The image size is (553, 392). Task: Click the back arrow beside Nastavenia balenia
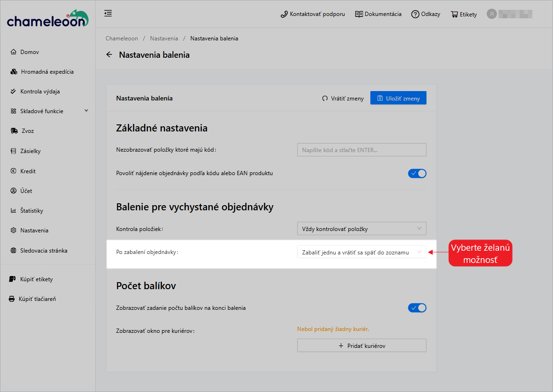point(109,55)
